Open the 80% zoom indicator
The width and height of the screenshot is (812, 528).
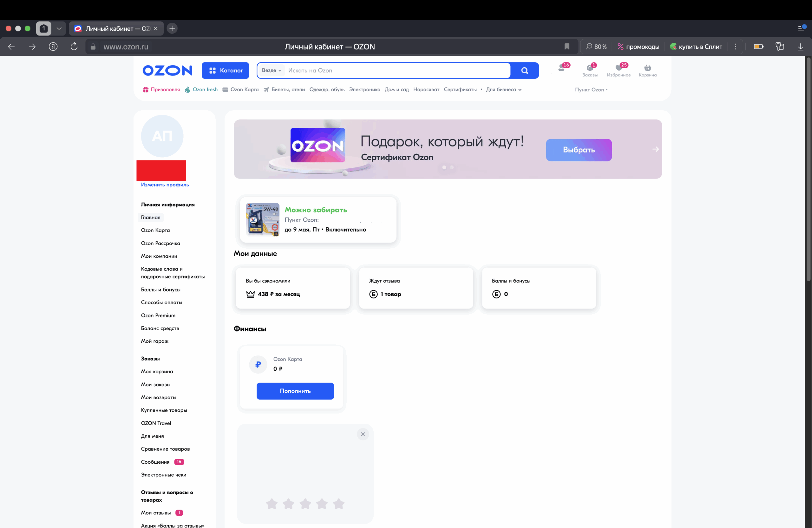[x=596, y=47]
